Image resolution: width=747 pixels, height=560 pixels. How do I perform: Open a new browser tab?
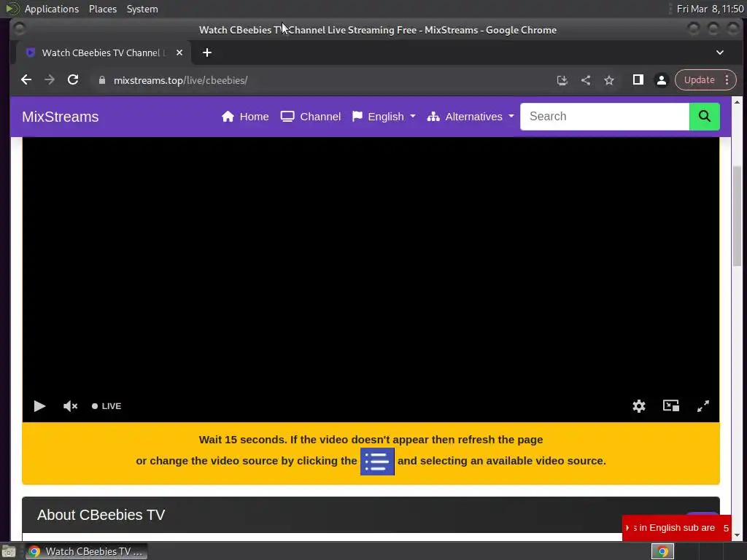[206, 52]
